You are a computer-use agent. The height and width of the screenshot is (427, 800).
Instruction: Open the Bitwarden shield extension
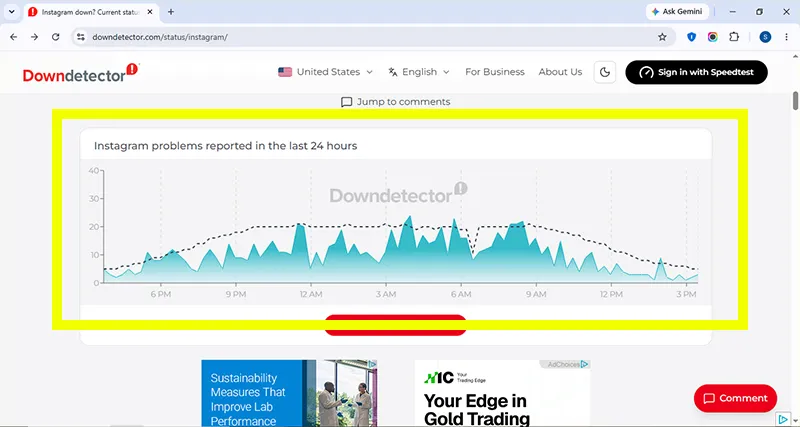tap(691, 37)
